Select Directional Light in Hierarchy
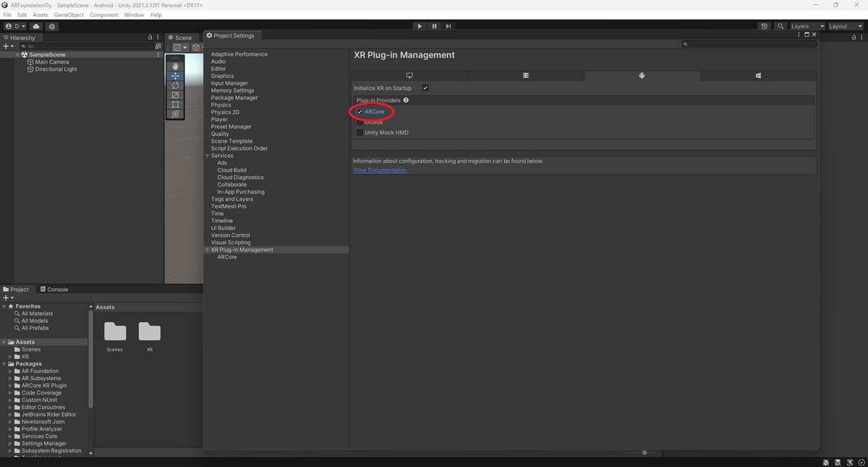 56,69
